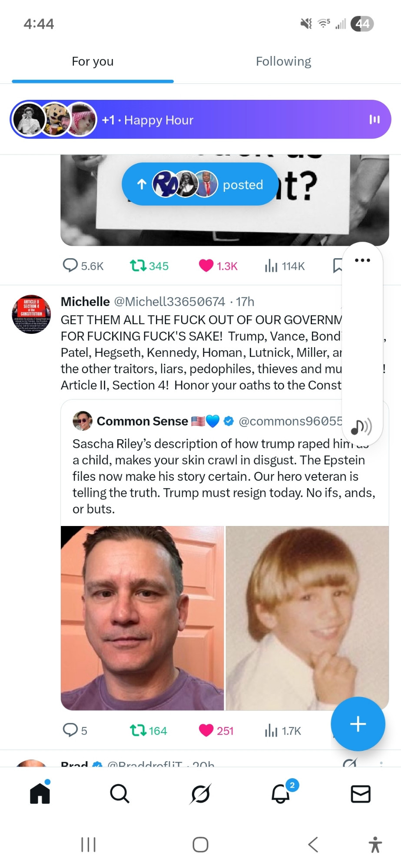Viewport: 401px width, 868px height.
Task: Reply to Michelle's post
Action: tap(70, 730)
